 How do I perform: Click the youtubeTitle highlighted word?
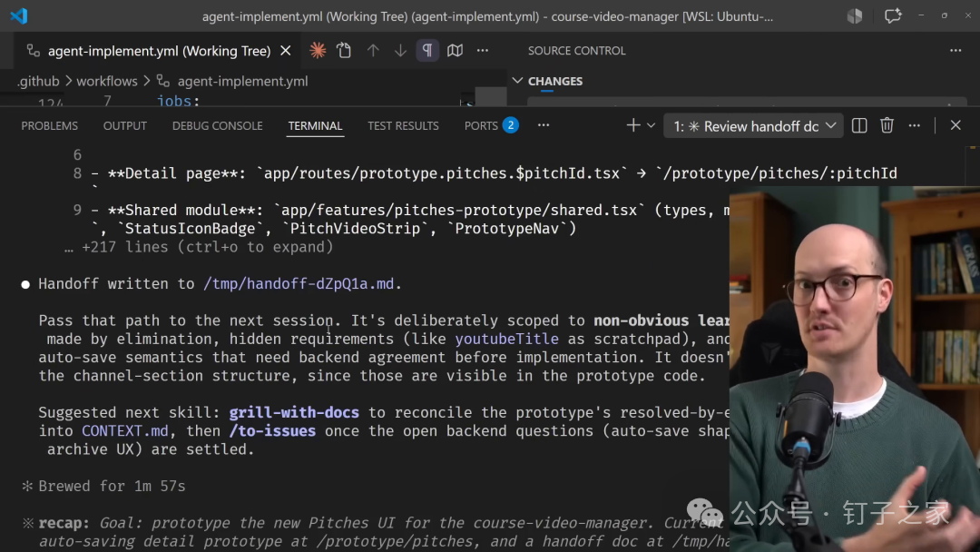[x=507, y=339]
